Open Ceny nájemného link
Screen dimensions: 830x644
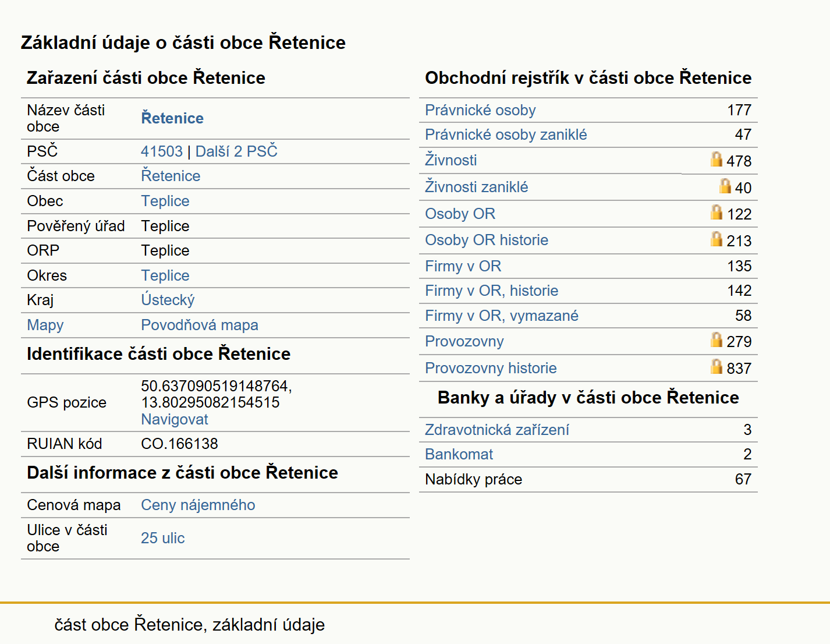pos(198,505)
